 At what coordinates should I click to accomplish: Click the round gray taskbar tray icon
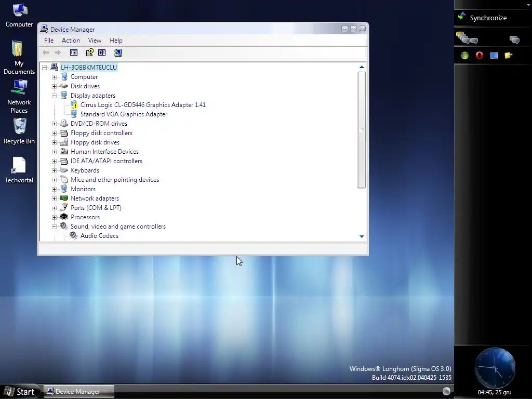point(446,391)
